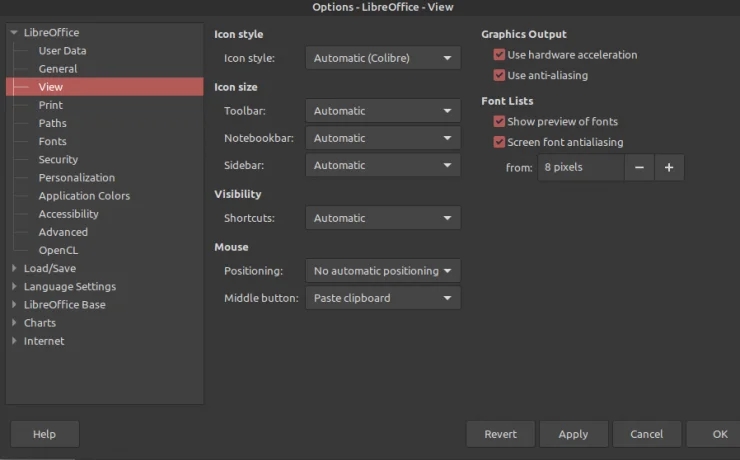Click the Revert button

point(500,434)
